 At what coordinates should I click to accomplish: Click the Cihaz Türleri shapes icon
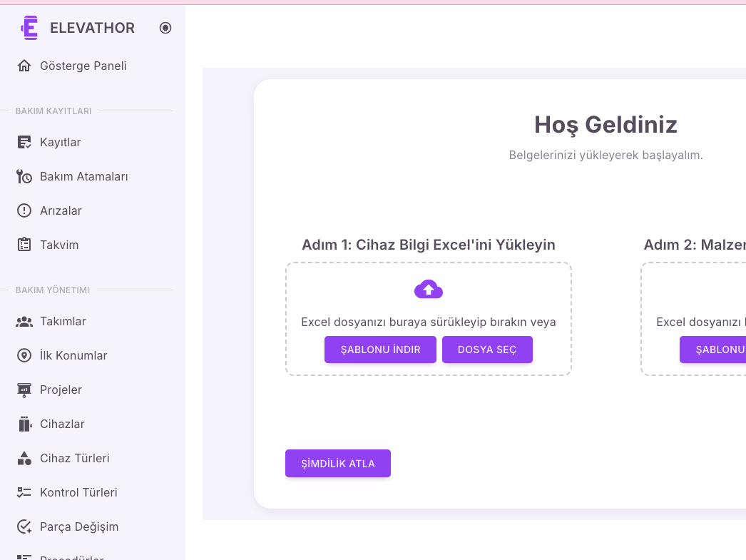pyautogui.click(x=24, y=459)
